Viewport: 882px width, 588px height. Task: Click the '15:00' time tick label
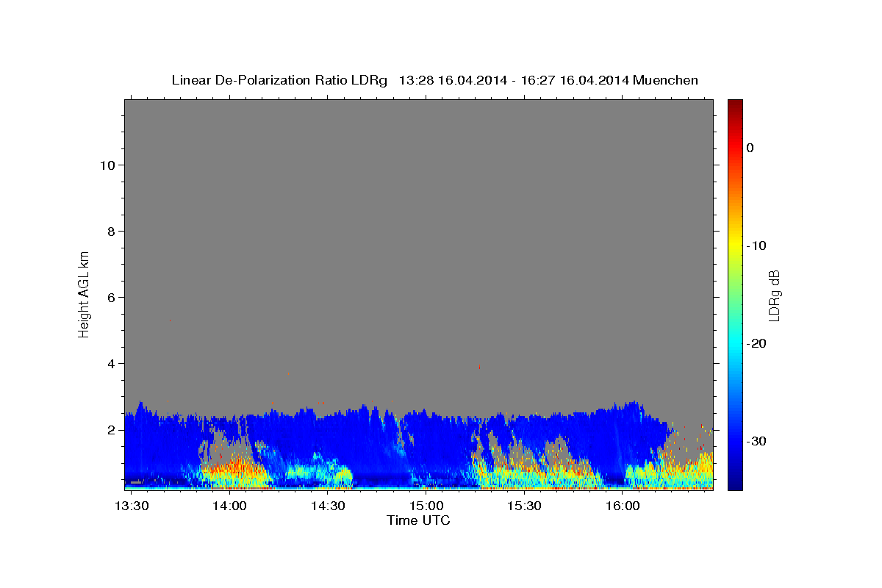[x=426, y=506]
